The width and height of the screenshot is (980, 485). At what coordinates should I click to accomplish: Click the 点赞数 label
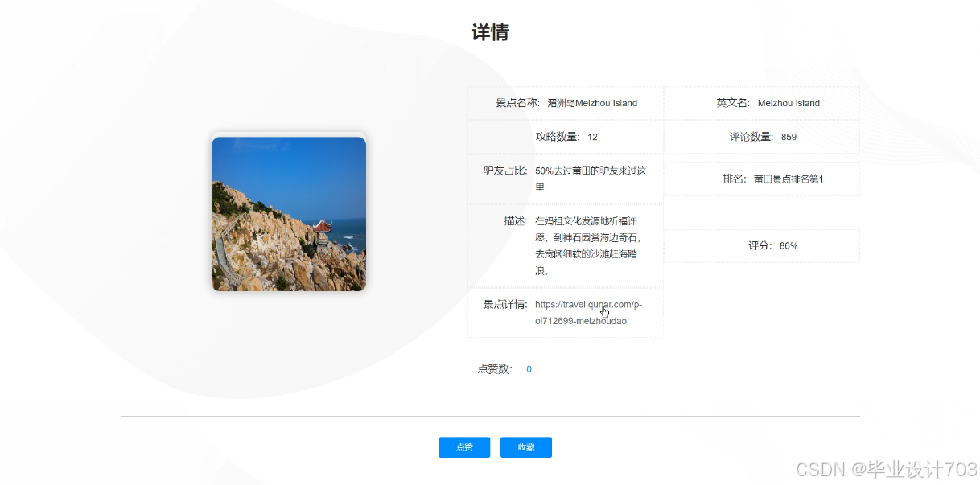point(496,369)
